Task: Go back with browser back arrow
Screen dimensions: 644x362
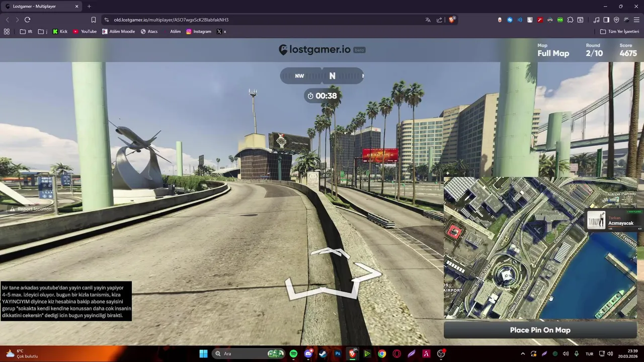Action: point(7,20)
